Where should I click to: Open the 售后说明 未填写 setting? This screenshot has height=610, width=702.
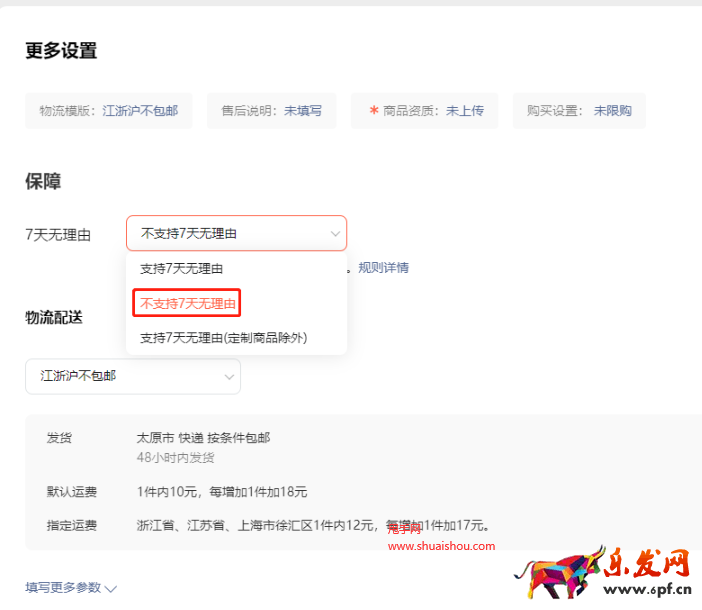[271, 111]
